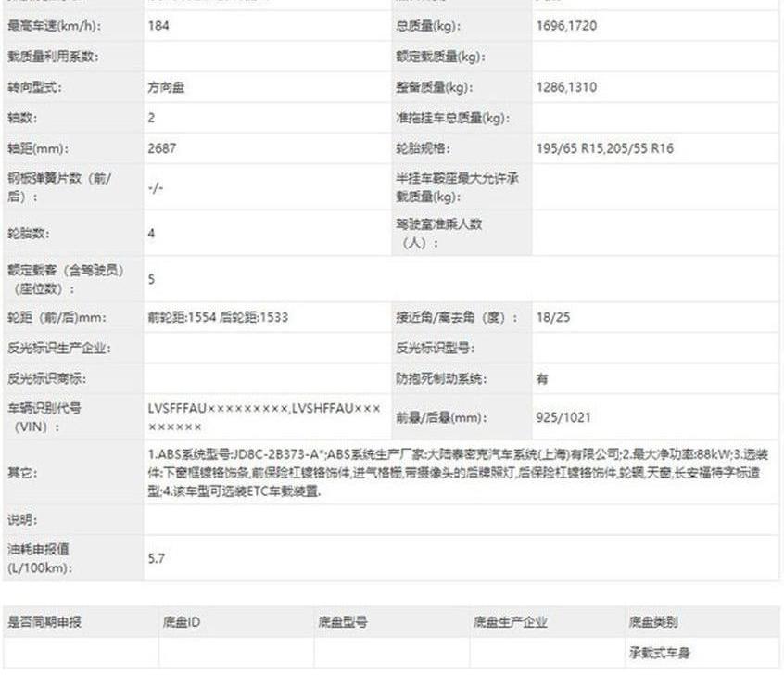Select the 防抱死制动系统 label
The image size is (784, 675).
(441, 379)
